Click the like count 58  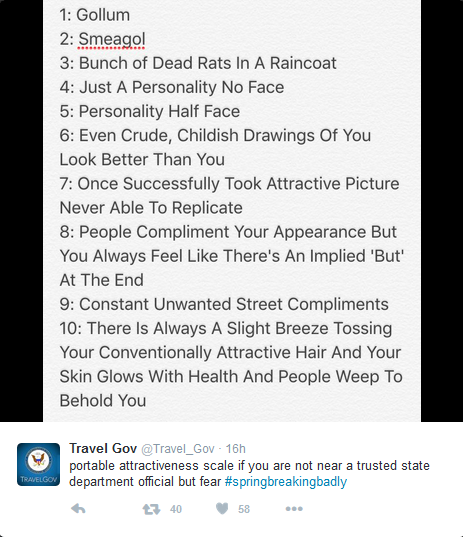tap(244, 509)
